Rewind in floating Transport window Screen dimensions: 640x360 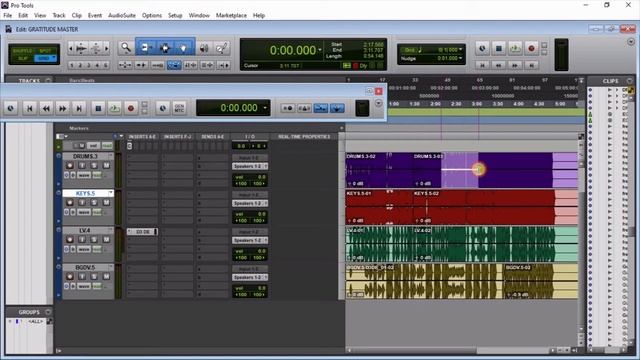tap(46, 108)
